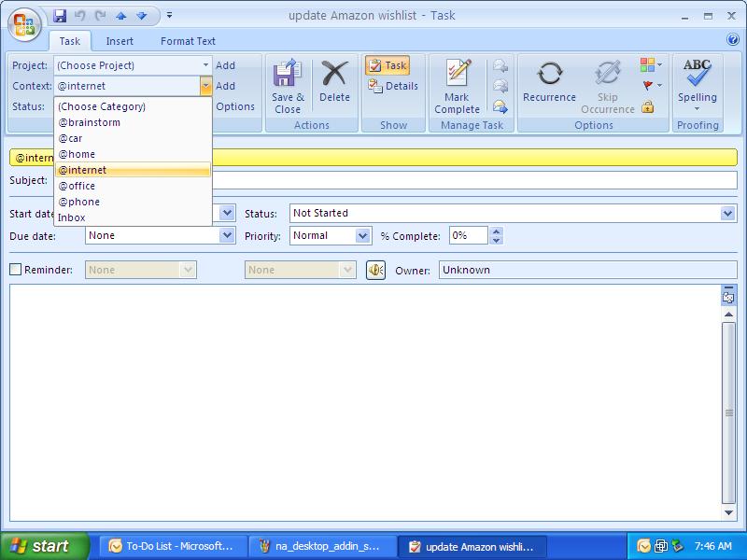The height and width of the screenshot is (560, 747).
Task: Click Skip Occurrence
Action: [608, 87]
